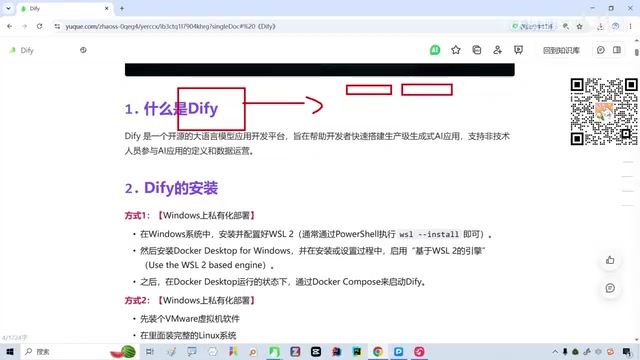Open the purple Z app on taskbar

pos(295,351)
